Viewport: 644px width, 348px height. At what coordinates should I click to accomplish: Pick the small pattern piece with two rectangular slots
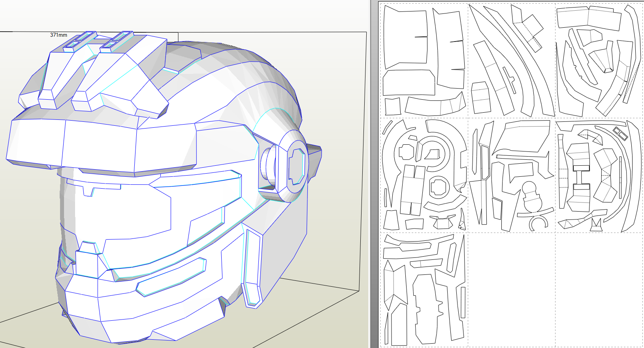(x=620, y=134)
